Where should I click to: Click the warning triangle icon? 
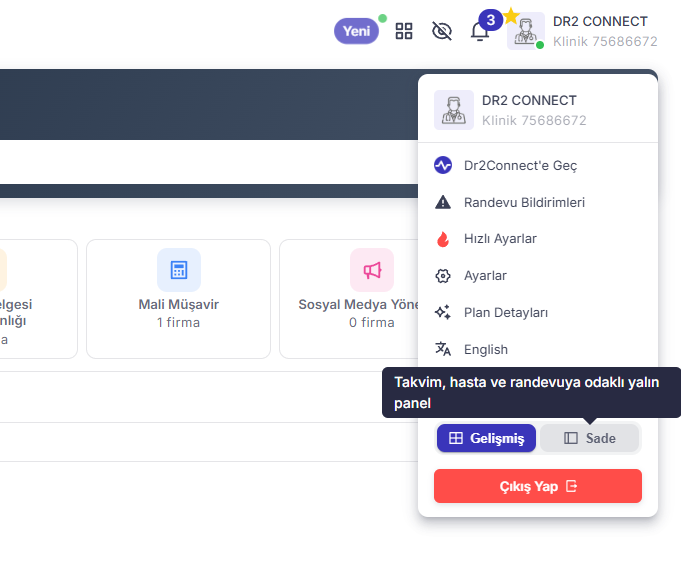[443, 202]
